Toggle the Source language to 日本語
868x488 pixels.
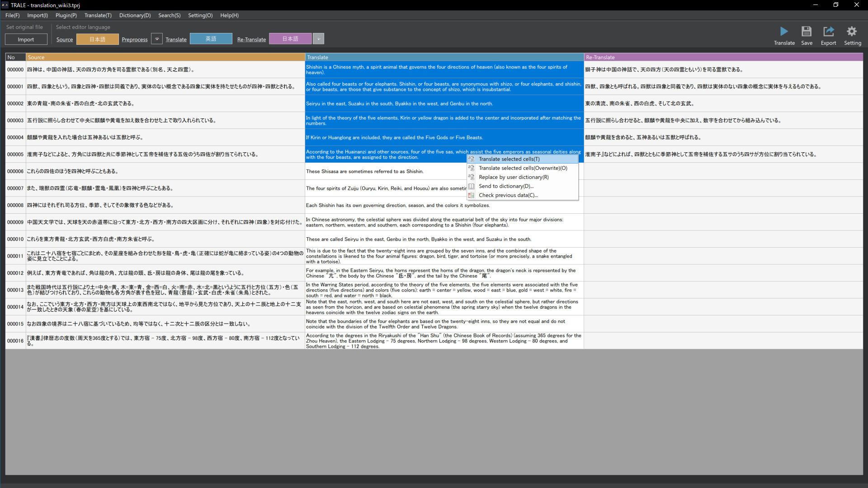[97, 39]
